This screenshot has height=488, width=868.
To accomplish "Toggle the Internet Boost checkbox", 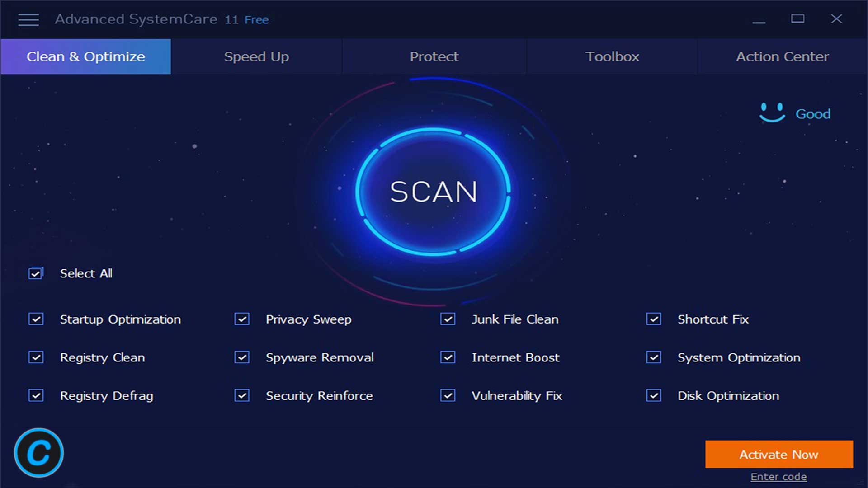I will (x=448, y=357).
